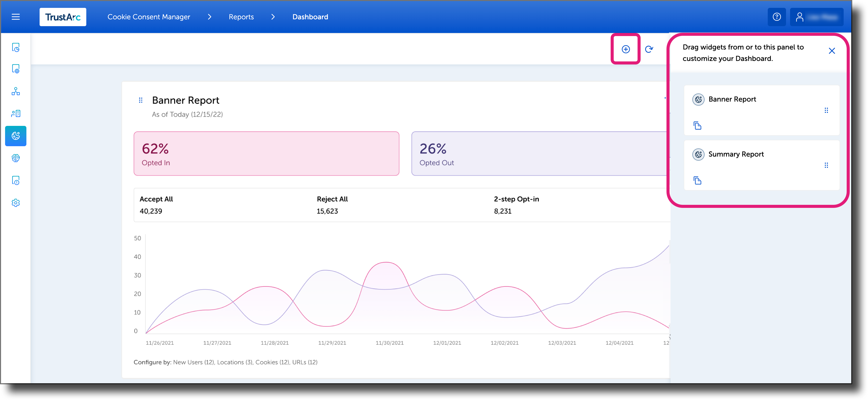This screenshot has width=868, height=400.
Task: Click the copy icon under Banner Report widget
Action: [697, 125]
